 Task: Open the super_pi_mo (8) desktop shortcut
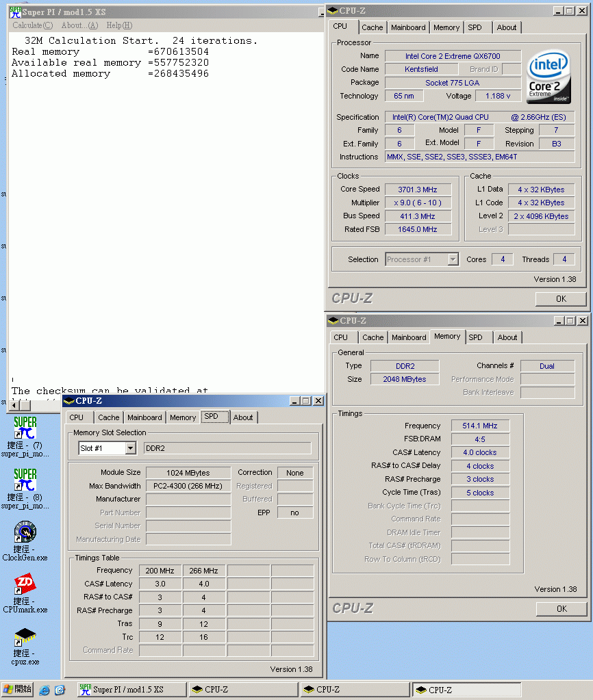(x=25, y=489)
